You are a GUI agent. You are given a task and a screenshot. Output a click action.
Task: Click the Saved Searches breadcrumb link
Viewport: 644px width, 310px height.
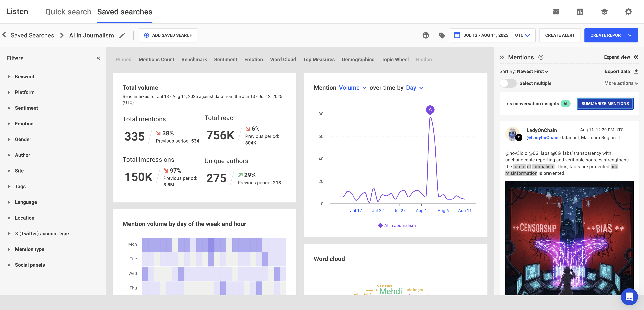pos(32,35)
